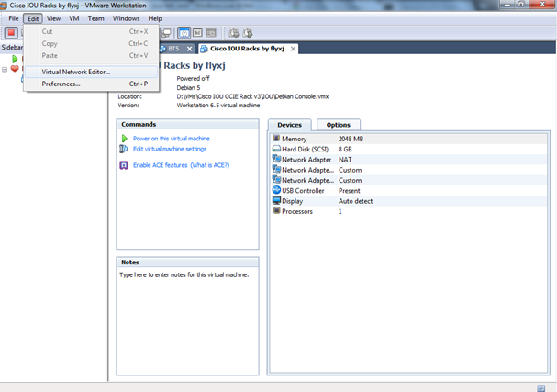
Task: Select the Hard Disk 8 GB value
Action: (x=345, y=150)
